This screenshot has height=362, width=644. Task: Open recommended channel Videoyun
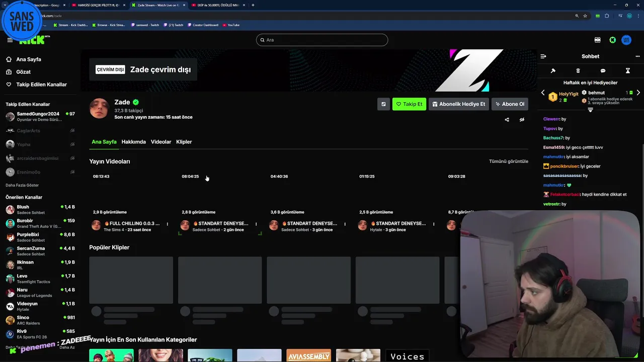pos(40,306)
